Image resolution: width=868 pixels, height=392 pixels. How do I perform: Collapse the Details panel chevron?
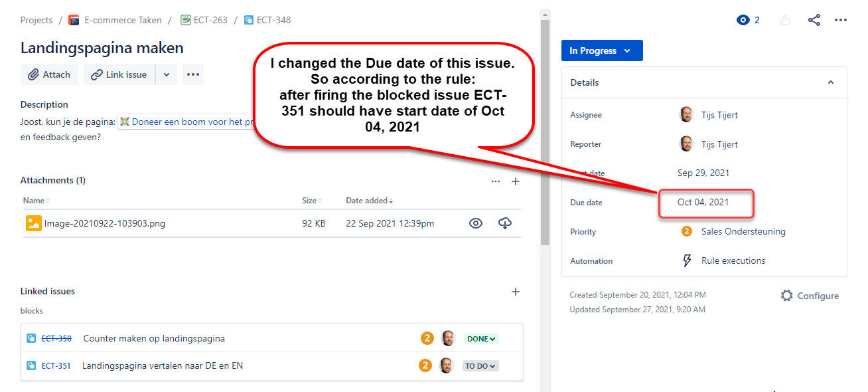tap(830, 82)
